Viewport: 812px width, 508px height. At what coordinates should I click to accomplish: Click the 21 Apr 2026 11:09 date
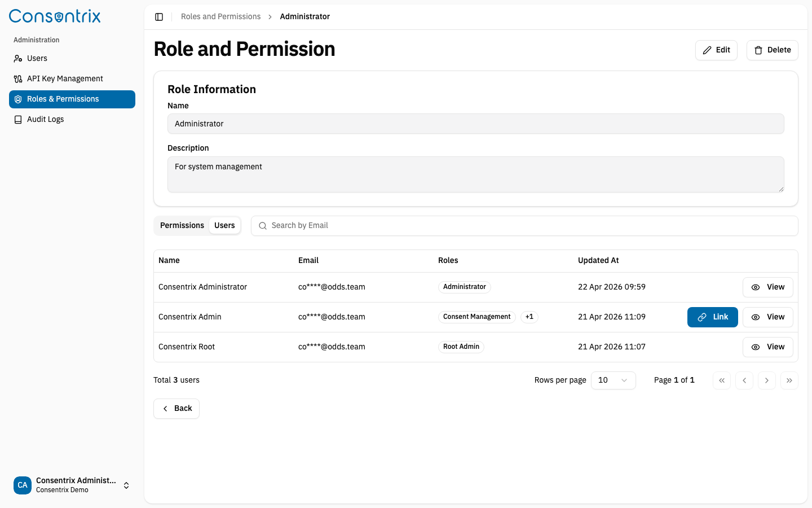(x=612, y=317)
